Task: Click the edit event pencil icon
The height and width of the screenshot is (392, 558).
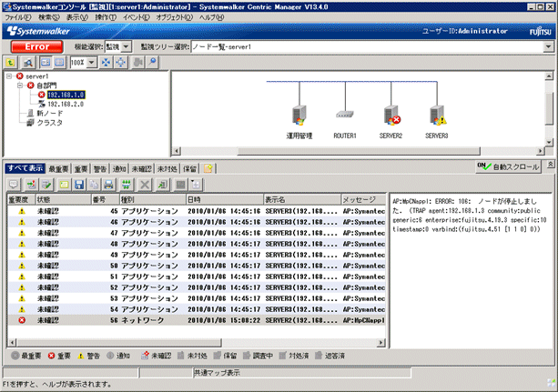Action: click(x=46, y=185)
